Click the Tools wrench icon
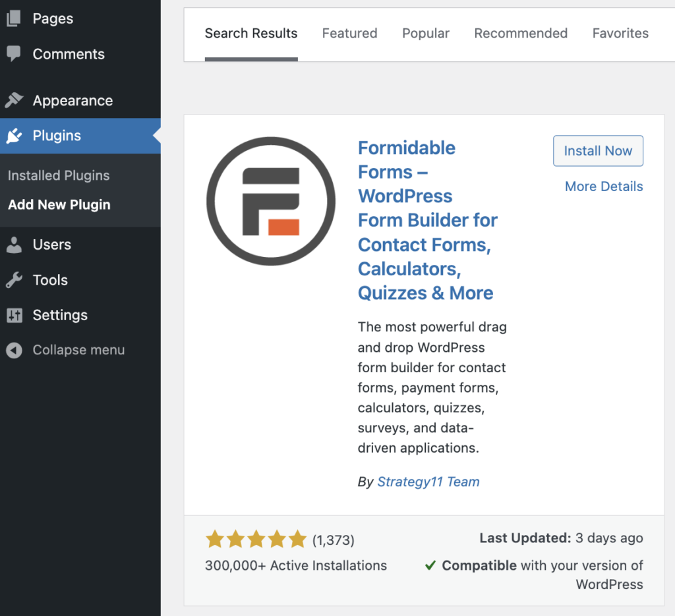Viewport: 675px width, 616px height. 14,280
